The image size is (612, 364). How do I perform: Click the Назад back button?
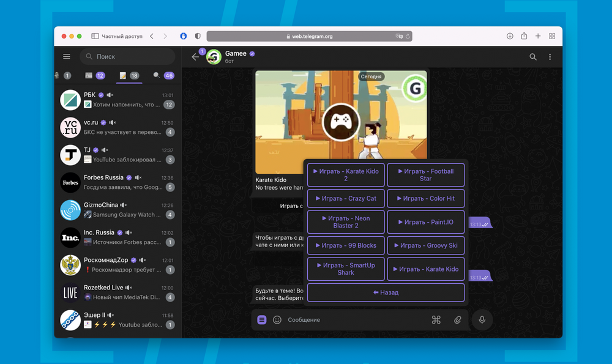click(x=386, y=292)
